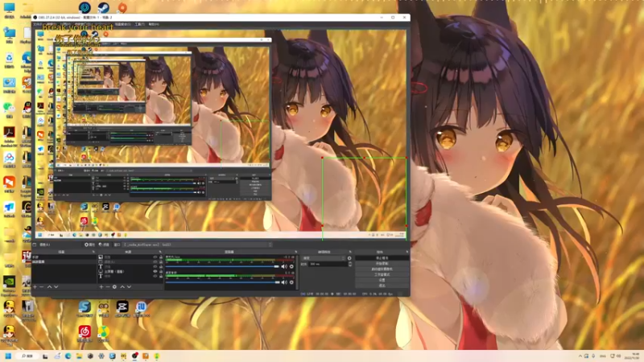
Task: Mute the second audio mixer channel
Action: (284, 282)
